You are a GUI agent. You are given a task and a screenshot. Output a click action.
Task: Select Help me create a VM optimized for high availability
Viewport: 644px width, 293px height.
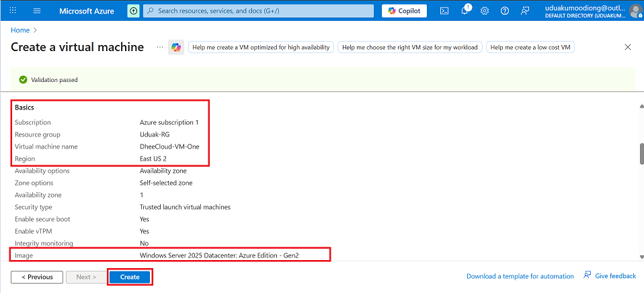pyautogui.click(x=261, y=48)
